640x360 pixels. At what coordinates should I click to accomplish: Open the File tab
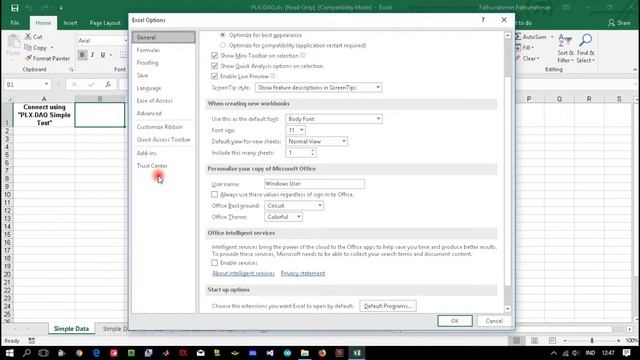pos(15,23)
